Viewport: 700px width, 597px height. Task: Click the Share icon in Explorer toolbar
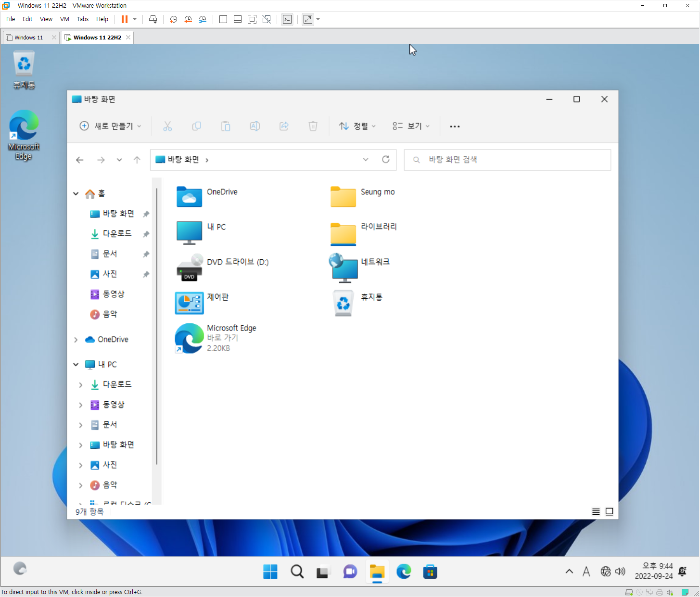(x=284, y=126)
